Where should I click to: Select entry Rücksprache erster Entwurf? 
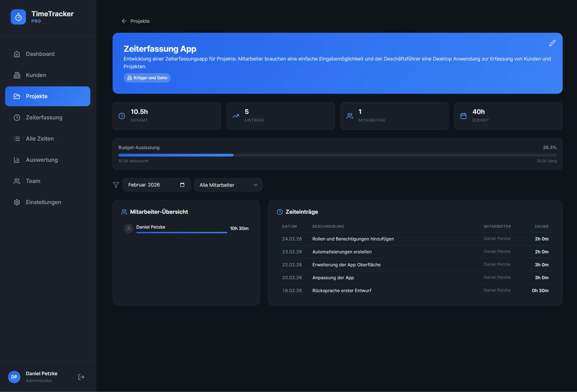415,291
